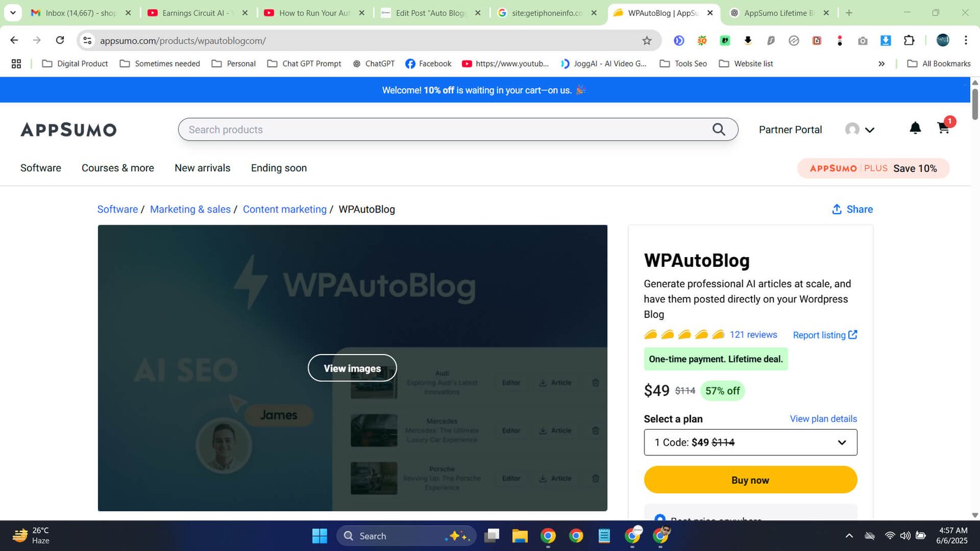Close the WPAutoBlog tab
The width and height of the screenshot is (980, 551).
click(710, 13)
